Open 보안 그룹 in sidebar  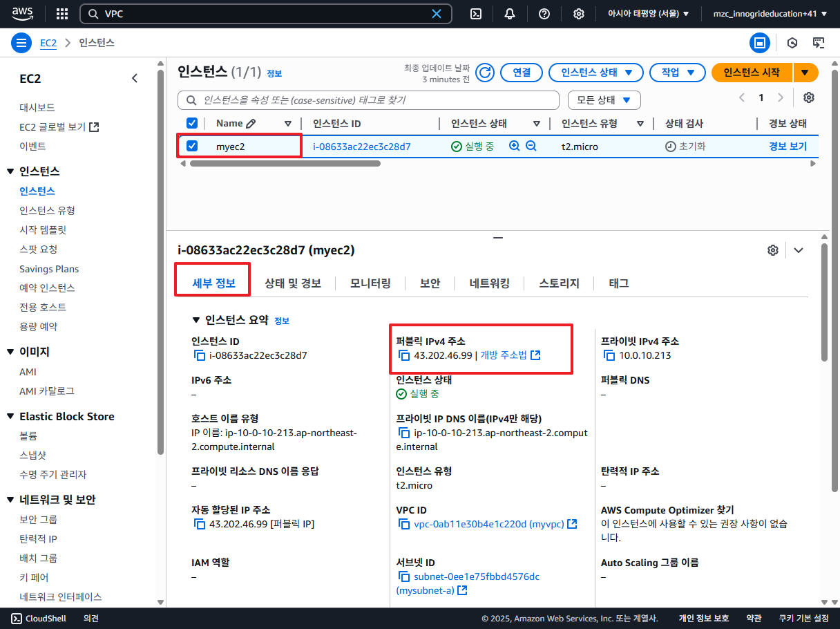(39, 519)
